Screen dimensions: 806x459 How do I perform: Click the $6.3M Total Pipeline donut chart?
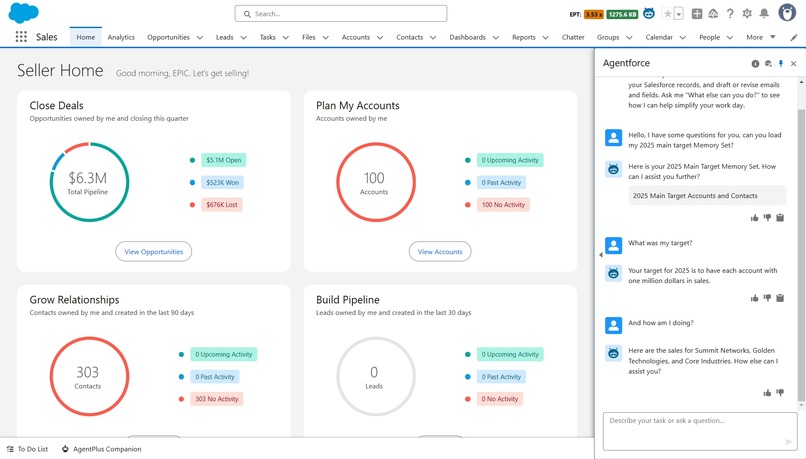(x=89, y=182)
